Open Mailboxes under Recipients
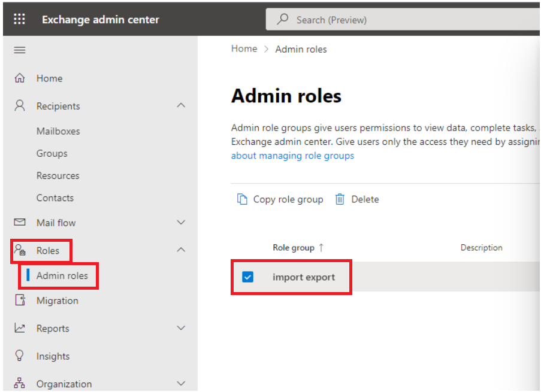541x392 pixels. click(58, 131)
